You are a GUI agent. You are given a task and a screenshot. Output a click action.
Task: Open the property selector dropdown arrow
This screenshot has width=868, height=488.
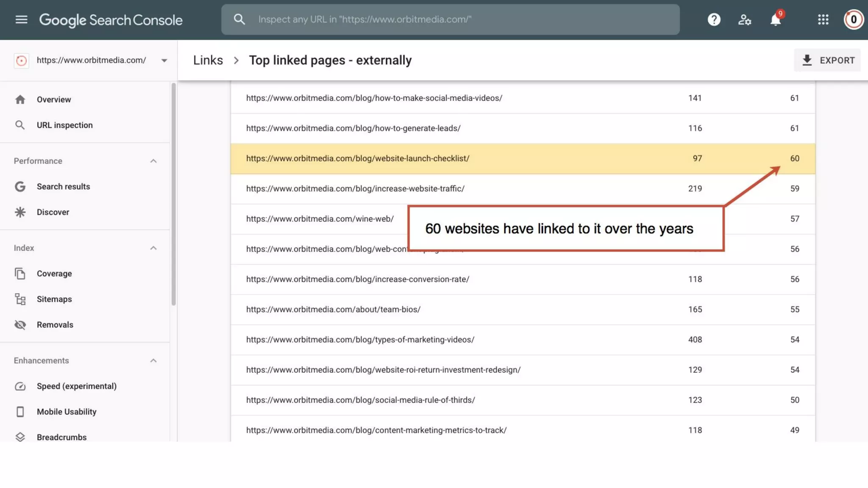[x=164, y=61]
